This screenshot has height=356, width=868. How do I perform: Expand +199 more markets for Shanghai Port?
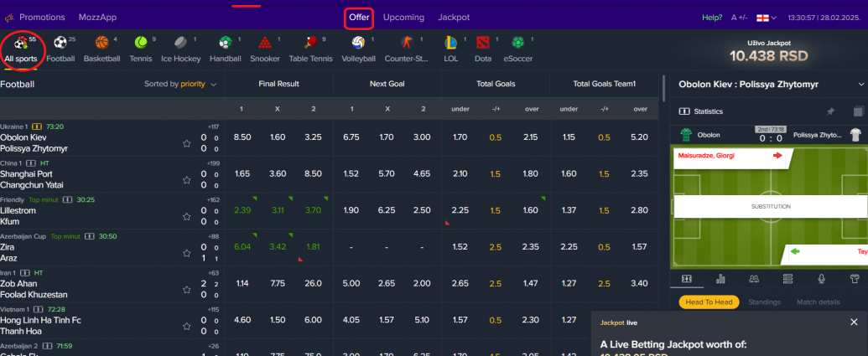[213, 163]
